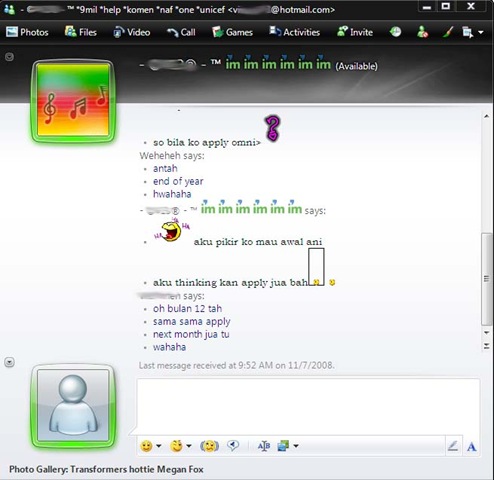The width and height of the screenshot is (494, 480).
Task: Click the voice clip icon
Action: click(233, 446)
